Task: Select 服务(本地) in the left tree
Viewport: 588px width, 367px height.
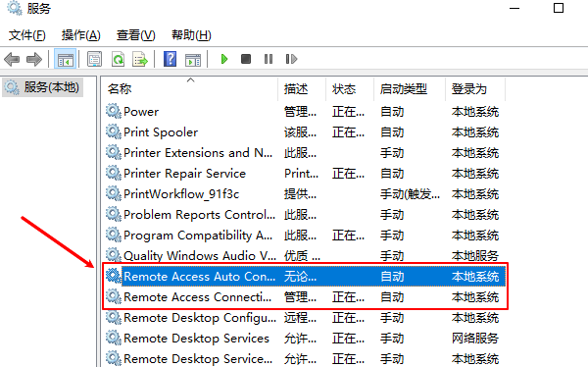Action: coord(43,87)
